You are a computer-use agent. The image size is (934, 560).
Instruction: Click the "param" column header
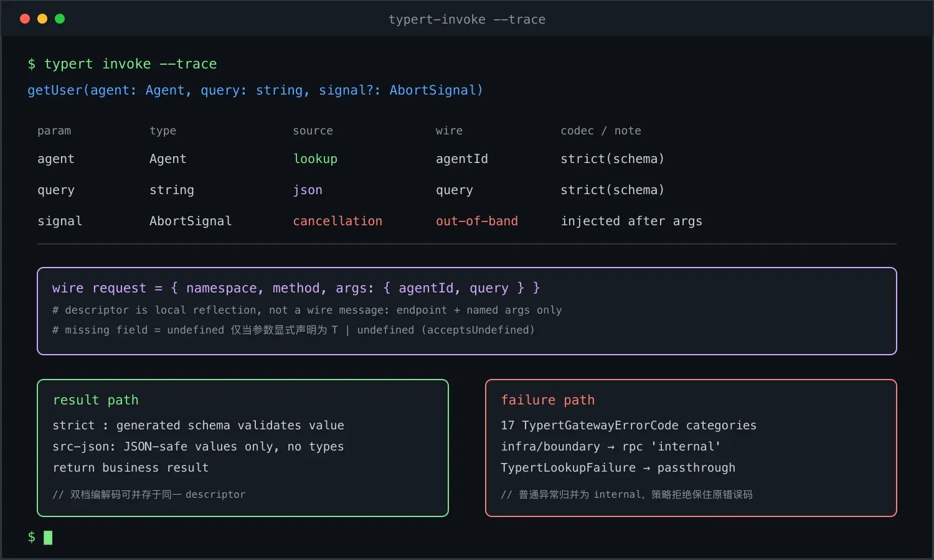coord(54,131)
